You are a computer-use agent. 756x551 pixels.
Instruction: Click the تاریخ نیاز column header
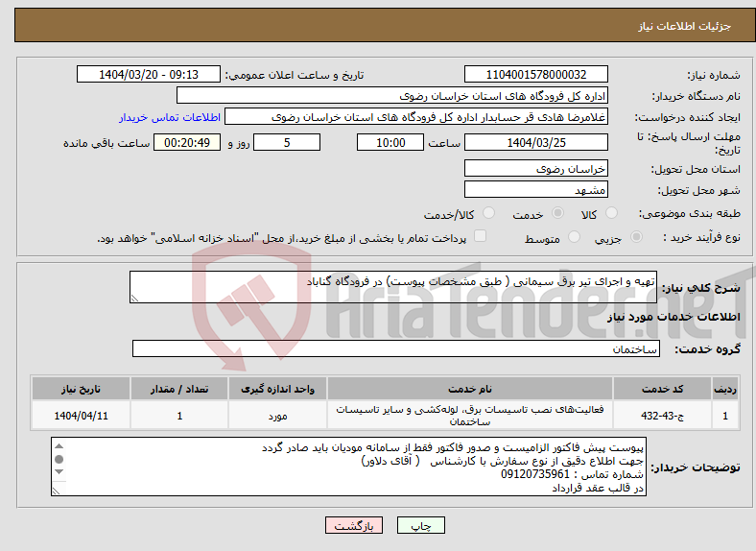tap(81, 389)
